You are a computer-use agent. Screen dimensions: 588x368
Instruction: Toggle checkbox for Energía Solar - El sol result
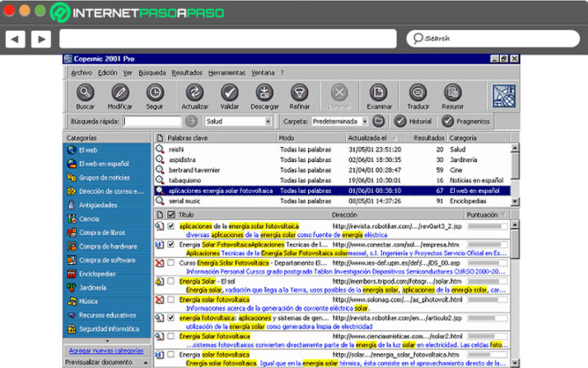[x=171, y=281]
